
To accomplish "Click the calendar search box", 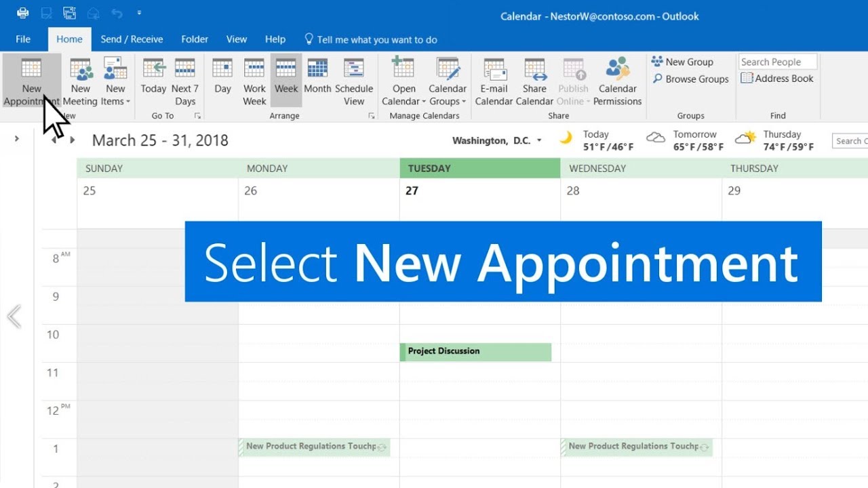I will [x=850, y=141].
